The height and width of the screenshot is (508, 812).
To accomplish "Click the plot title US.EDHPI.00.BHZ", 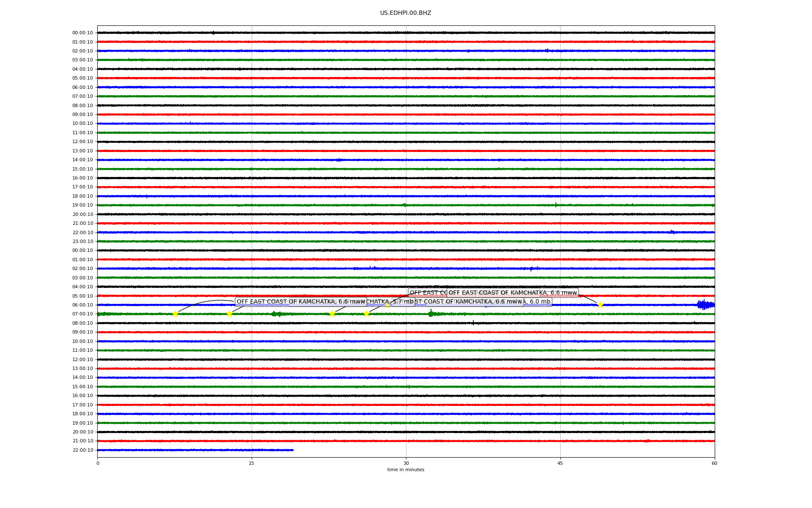I will 406,13.
